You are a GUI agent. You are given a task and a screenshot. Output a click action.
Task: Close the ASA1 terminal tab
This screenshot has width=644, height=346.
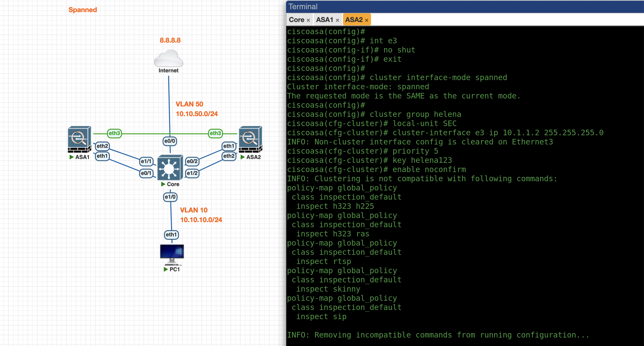[x=337, y=20]
